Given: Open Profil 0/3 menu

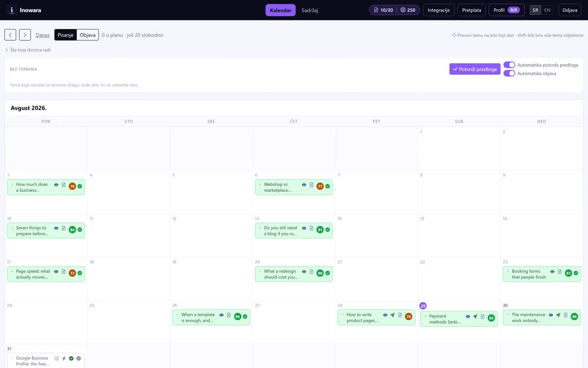Looking at the screenshot, I should point(507,10).
